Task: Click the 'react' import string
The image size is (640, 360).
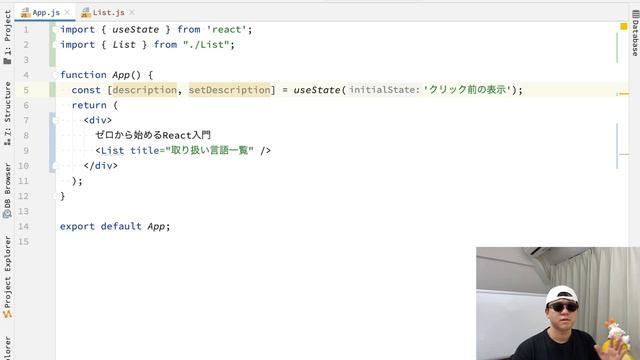Action: point(227,29)
